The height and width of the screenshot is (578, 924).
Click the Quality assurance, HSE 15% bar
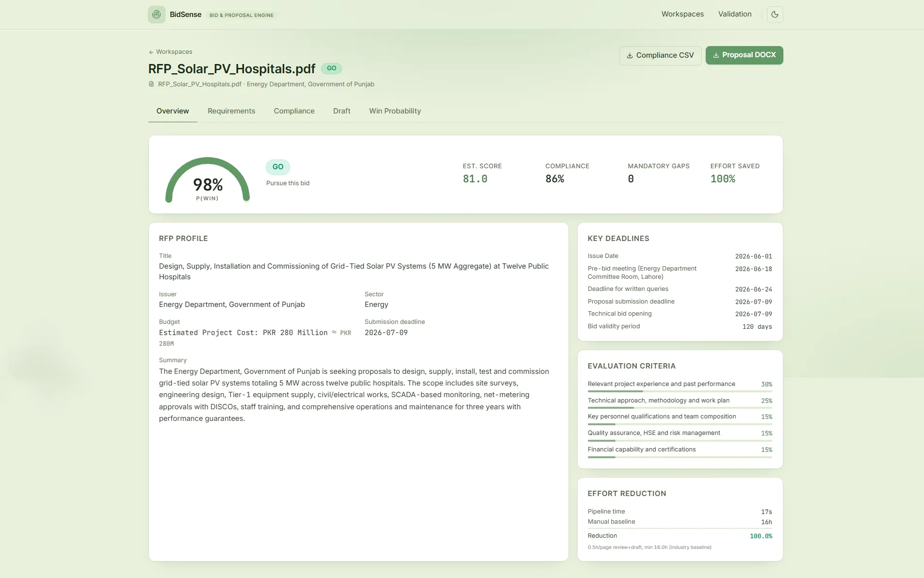pyautogui.click(x=680, y=440)
